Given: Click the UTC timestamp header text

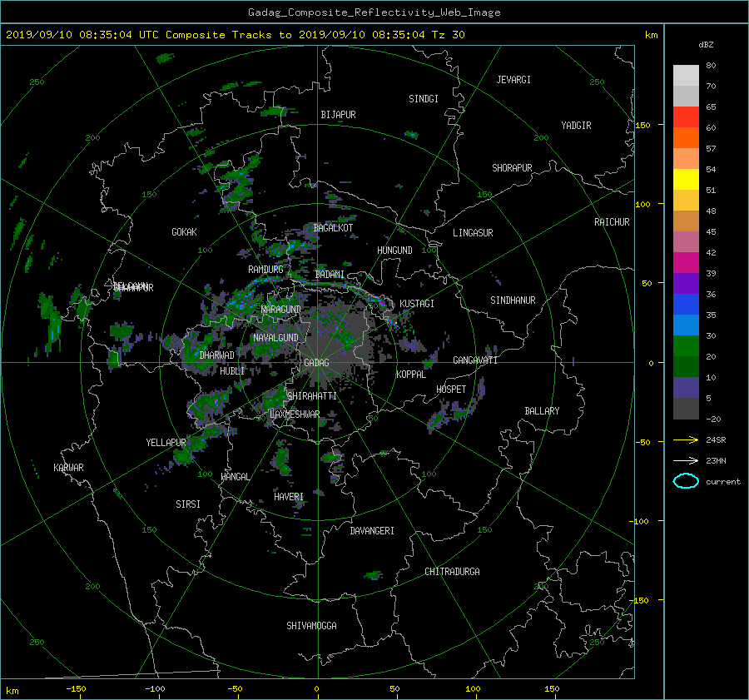Looking at the screenshot, I should [x=235, y=35].
